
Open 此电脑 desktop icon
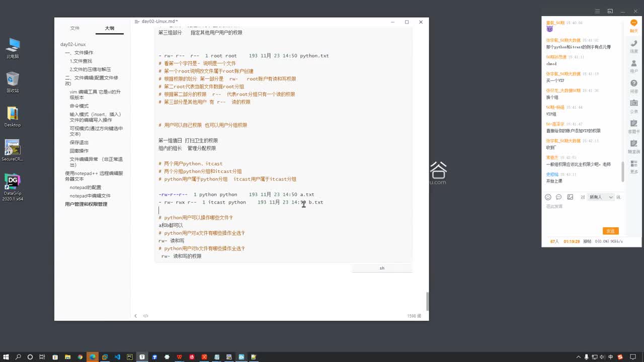tap(13, 48)
